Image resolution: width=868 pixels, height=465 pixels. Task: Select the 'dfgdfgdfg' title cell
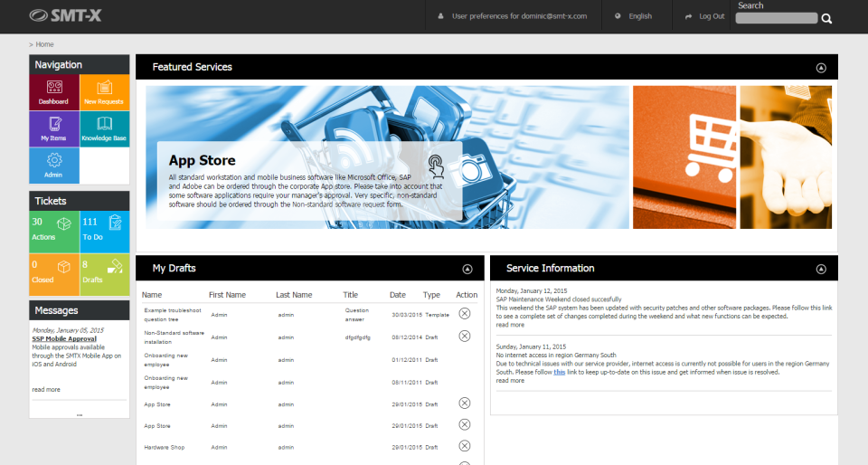tap(358, 337)
